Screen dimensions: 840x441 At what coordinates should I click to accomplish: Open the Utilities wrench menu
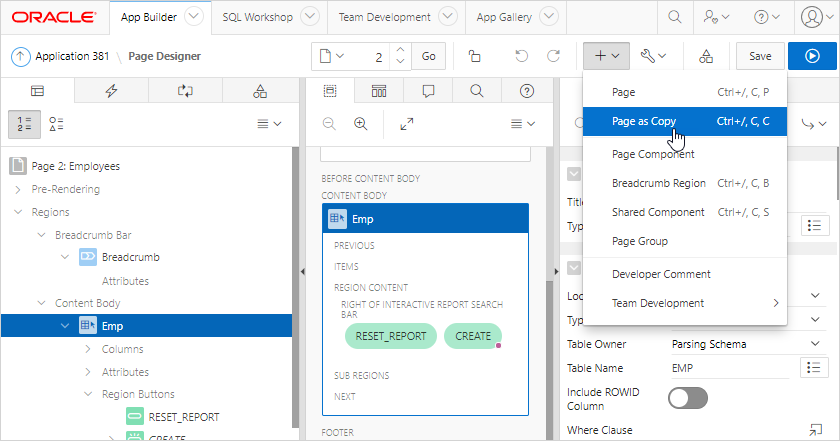(x=653, y=56)
